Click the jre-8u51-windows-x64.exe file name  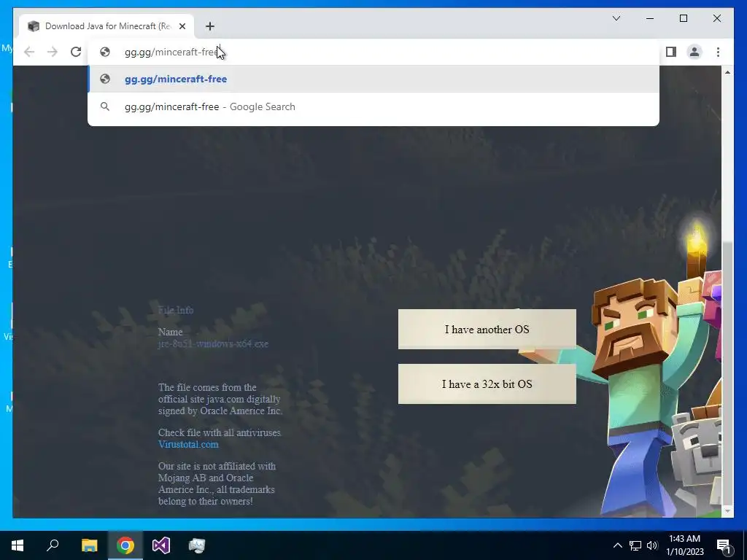pyautogui.click(x=213, y=344)
